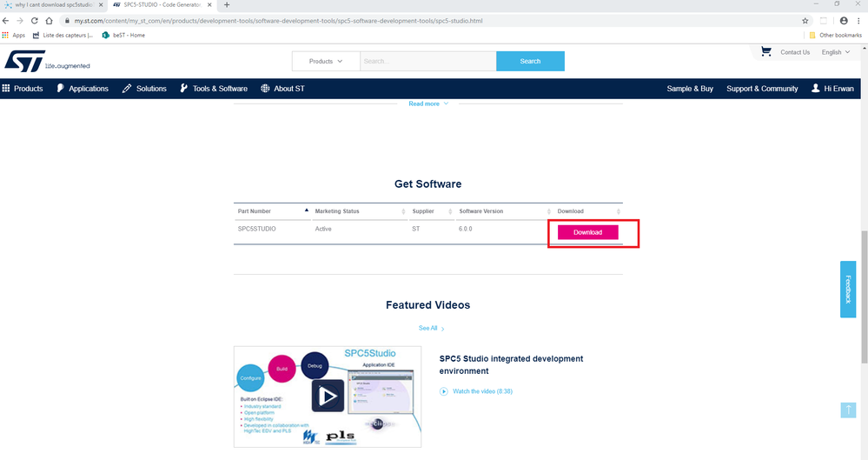Click the scroll-to-top arrow button
868x460 pixels.
point(848,410)
